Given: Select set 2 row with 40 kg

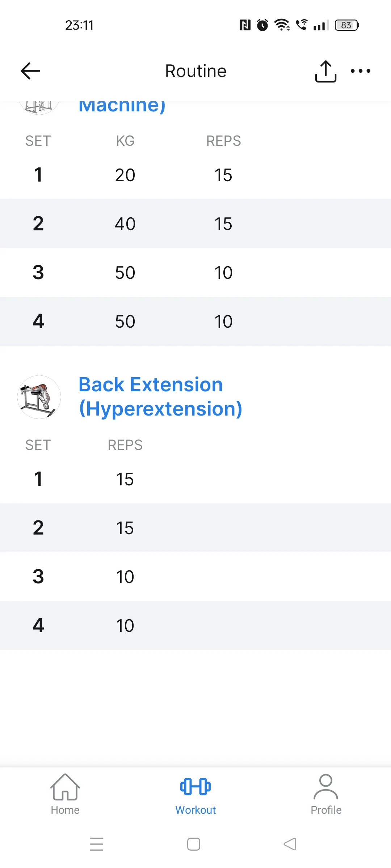Looking at the screenshot, I should click(x=195, y=224).
